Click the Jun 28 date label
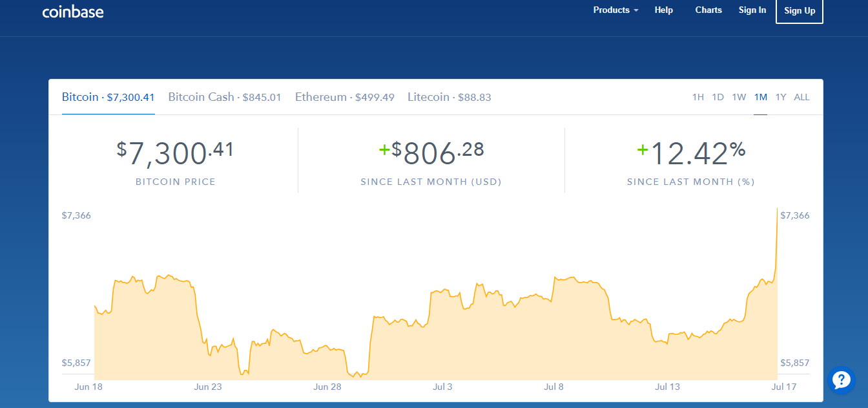The height and width of the screenshot is (408, 868). pos(327,387)
